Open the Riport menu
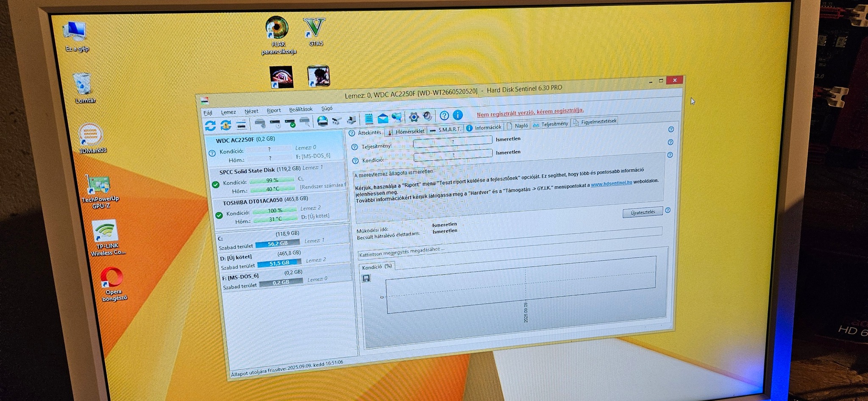Screen dimensions: 868x401 pyautogui.click(x=274, y=111)
